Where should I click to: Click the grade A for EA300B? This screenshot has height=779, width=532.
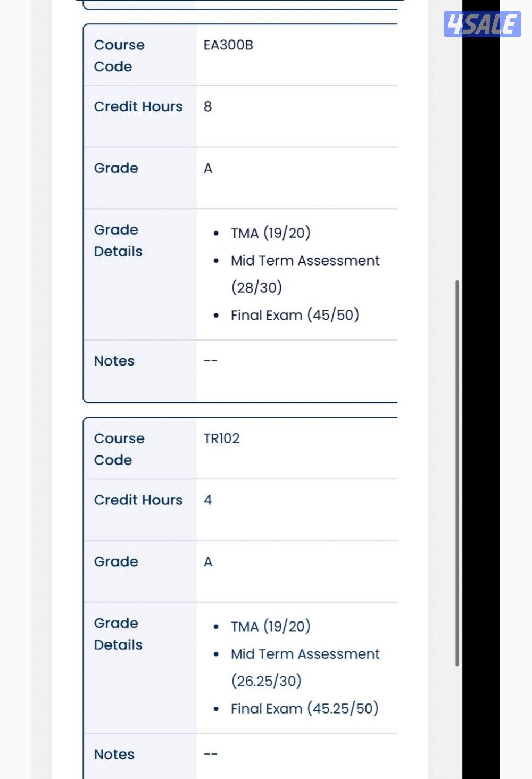(208, 169)
